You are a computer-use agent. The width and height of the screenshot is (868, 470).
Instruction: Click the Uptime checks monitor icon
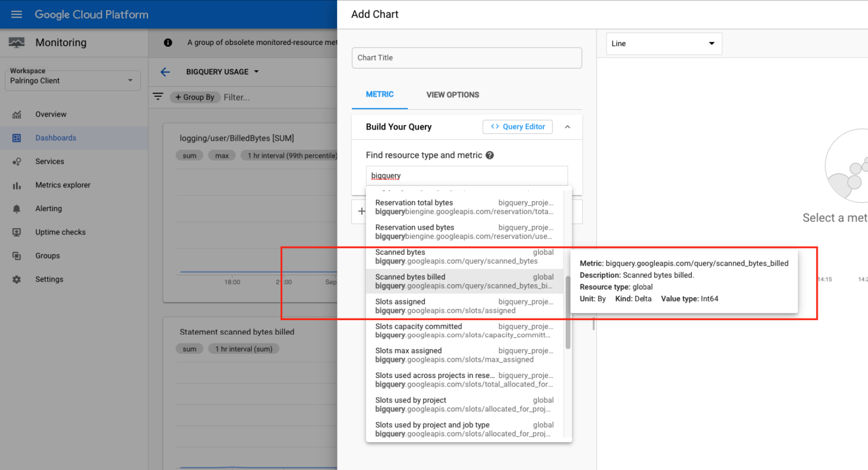click(x=17, y=232)
